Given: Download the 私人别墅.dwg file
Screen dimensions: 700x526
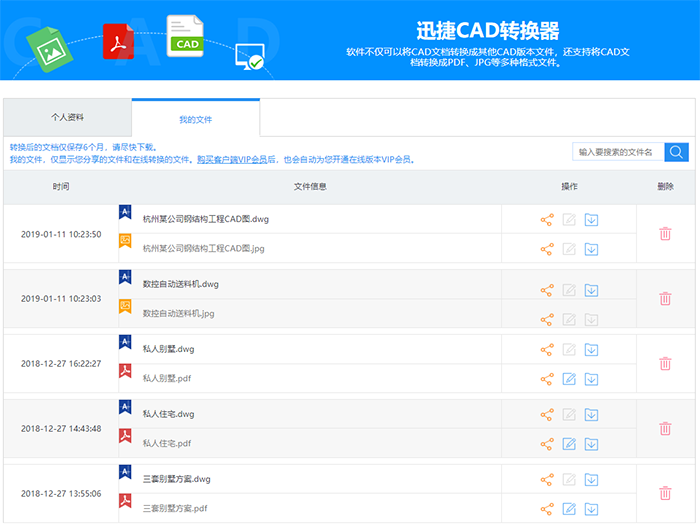Looking at the screenshot, I should tap(592, 350).
